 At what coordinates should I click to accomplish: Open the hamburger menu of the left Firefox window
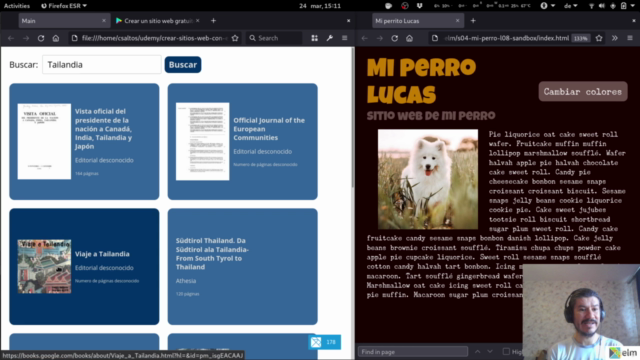tap(344, 38)
